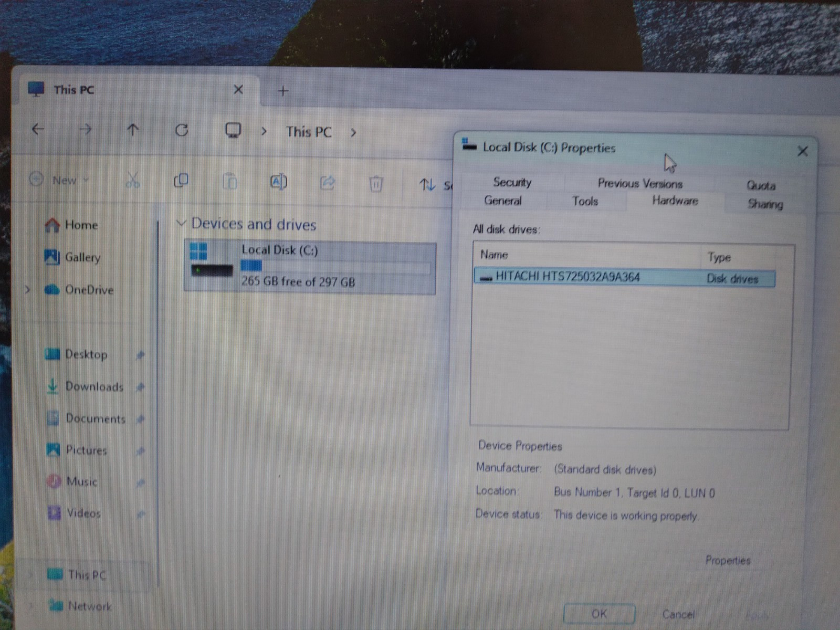This screenshot has height=630, width=840.
Task: Click the pin icon next to Videos
Action: click(141, 514)
